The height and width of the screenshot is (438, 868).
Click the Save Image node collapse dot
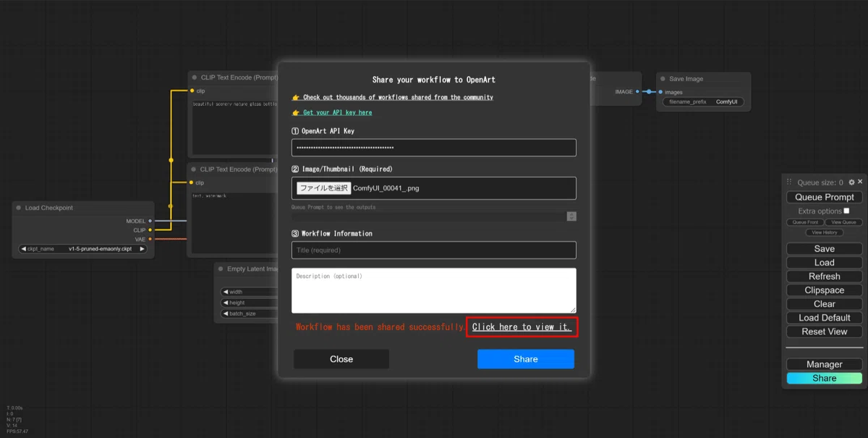tap(663, 79)
